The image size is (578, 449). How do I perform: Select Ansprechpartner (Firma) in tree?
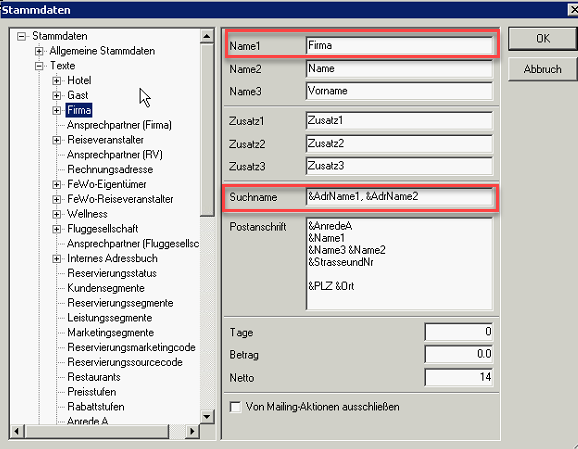119,125
